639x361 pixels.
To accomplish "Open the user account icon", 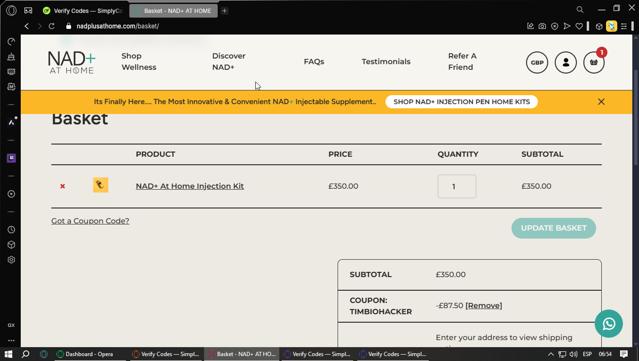I will pyautogui.click(x=565, y=62).
